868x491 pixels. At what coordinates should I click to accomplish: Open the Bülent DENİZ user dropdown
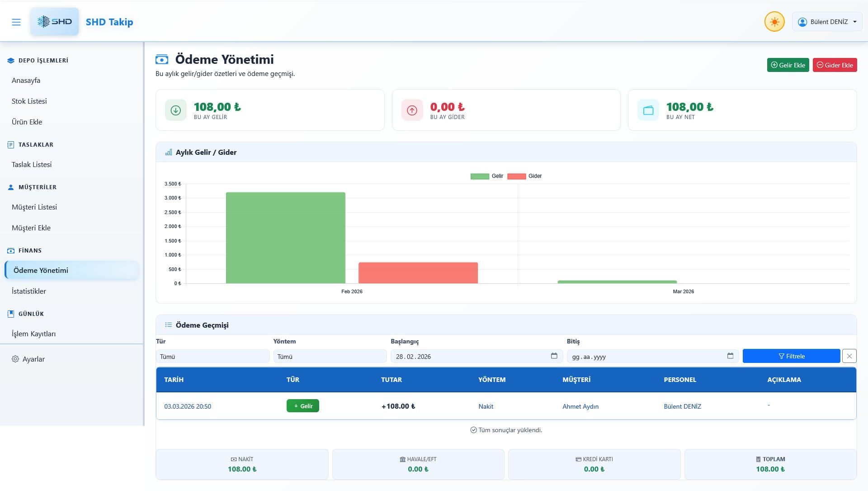(x=827, y=22)
